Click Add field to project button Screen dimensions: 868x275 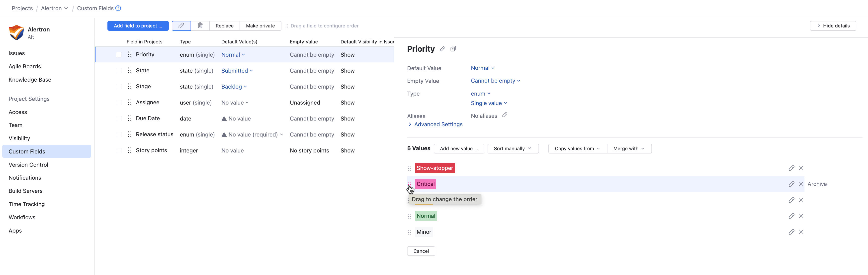(138, 26)
